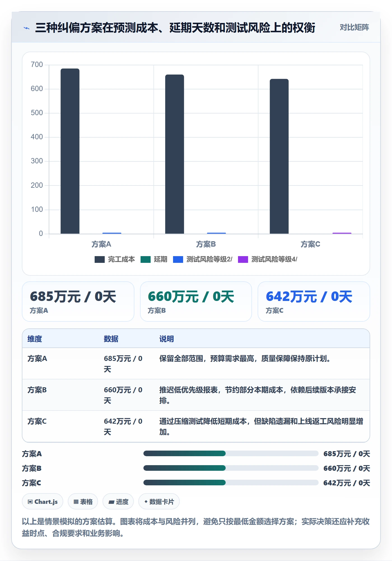Click the grid icon in 表格 chip
This screenshot has height=561, width=392.
pos(76,502)
